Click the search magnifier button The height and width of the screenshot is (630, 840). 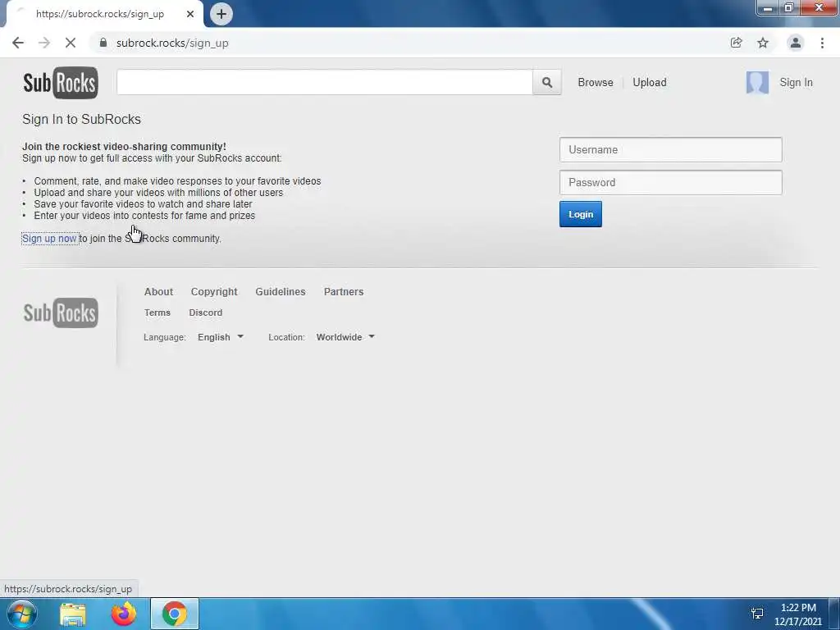pos(547,83)
